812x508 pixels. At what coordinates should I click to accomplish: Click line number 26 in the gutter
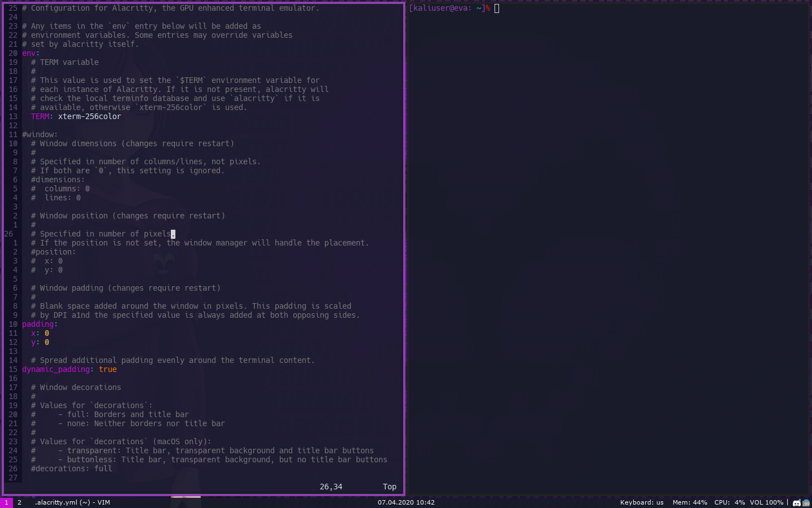click(x=8, y=234)
